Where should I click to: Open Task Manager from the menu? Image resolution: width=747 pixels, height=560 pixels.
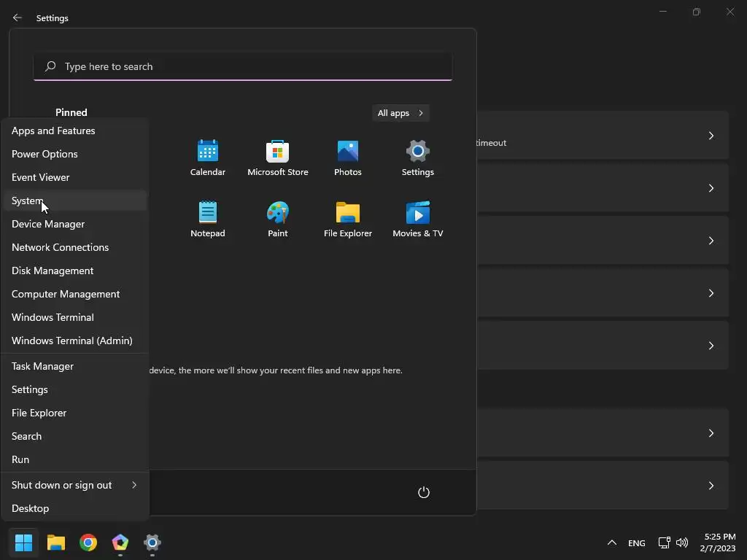tap(75, 366)
